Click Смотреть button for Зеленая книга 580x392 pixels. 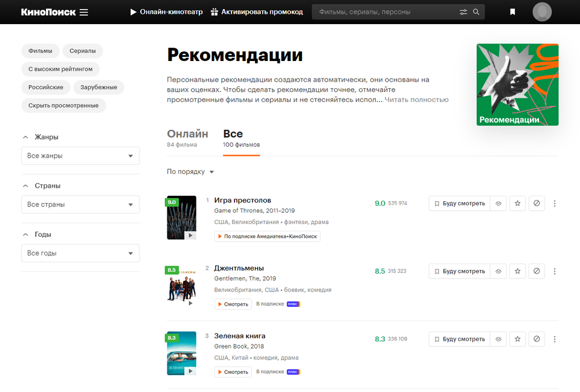point(233,372)
